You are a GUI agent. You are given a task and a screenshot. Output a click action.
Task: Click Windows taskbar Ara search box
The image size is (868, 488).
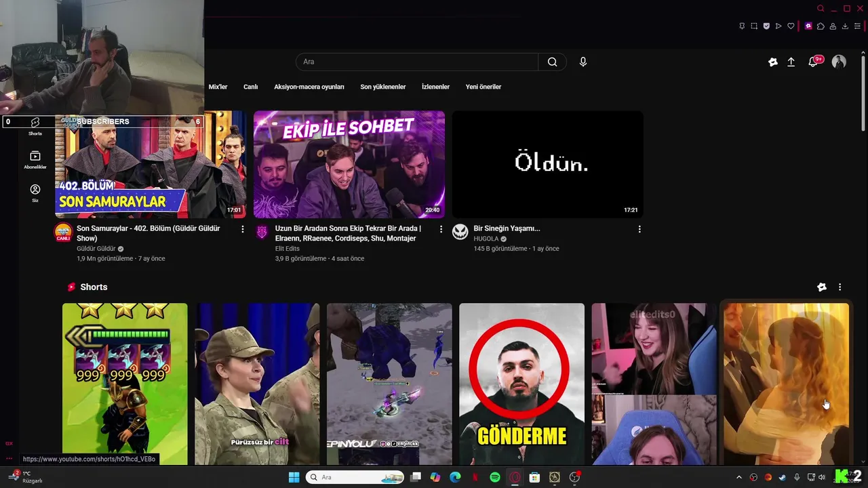pyautogui.click(x=354, y=477)
